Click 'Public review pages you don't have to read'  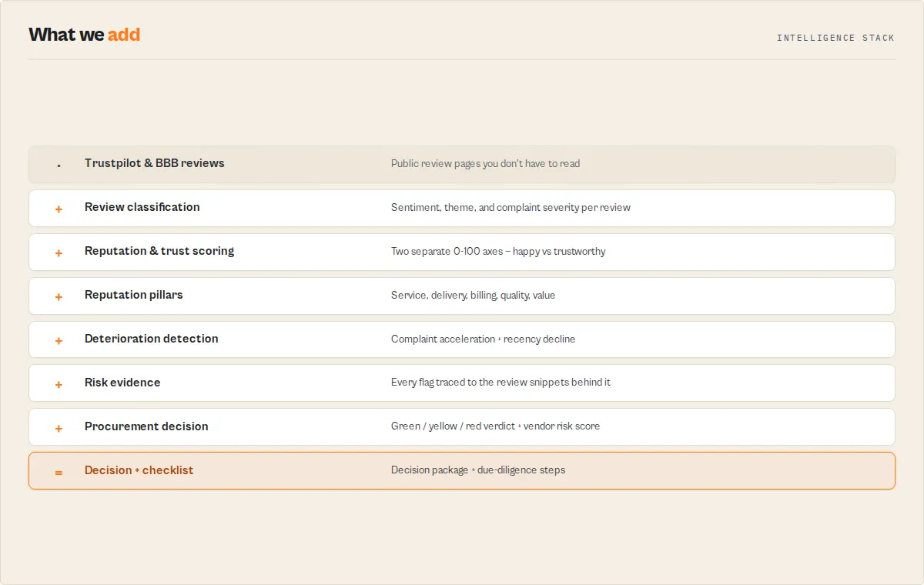486,163
